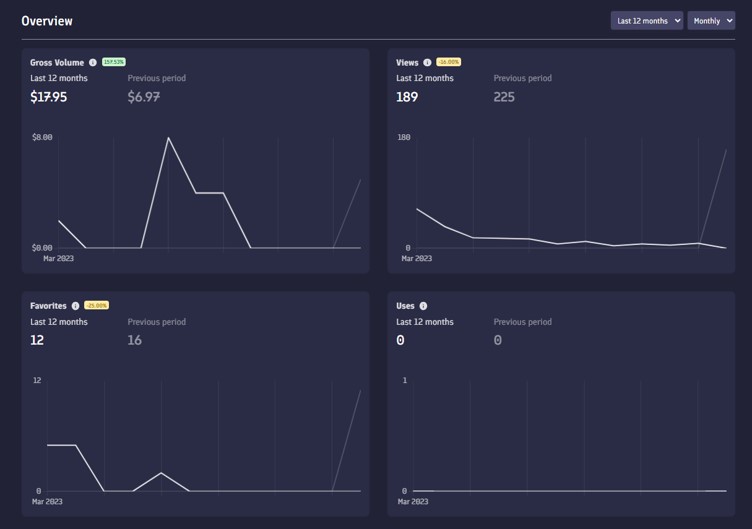Click the 189 views value
This screenshot has width=752, height=529.
tap(407, 97)
